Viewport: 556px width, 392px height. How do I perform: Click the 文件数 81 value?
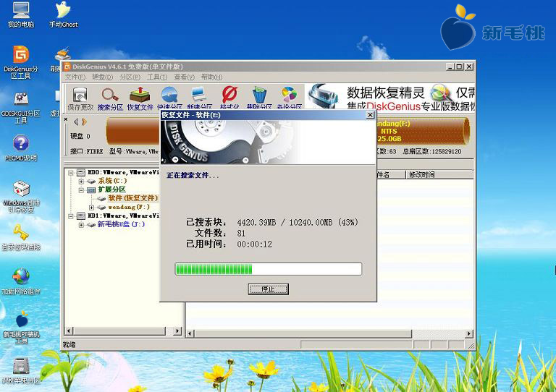point(241,234)
